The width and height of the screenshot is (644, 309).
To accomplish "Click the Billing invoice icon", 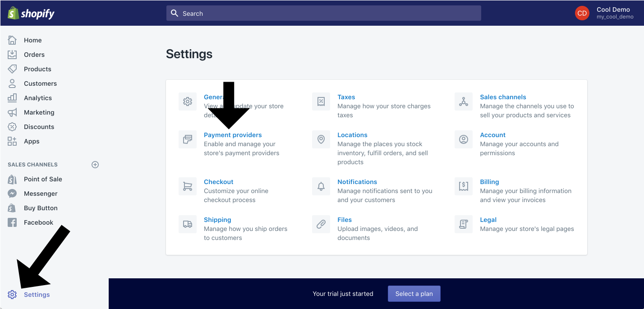I will tap(464, 186).
